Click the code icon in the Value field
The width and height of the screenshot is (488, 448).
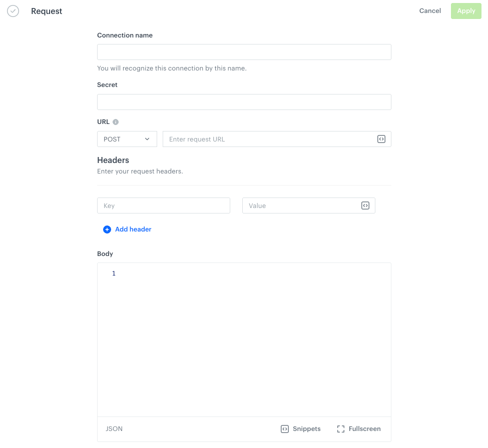pos(365,205)
